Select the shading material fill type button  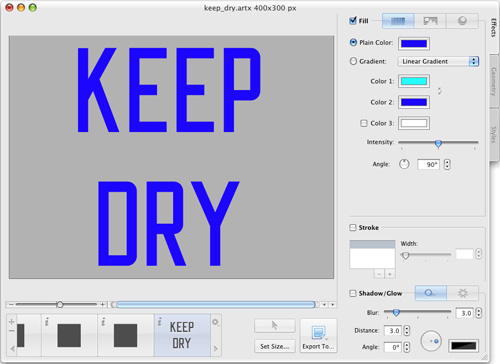point(462,21)
